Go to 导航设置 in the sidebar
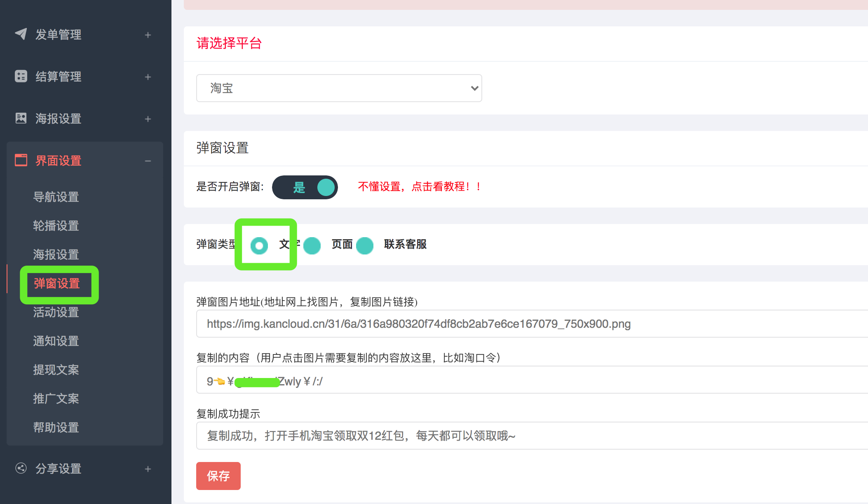The width and height of the screenshot is (868, 504). (56, 197)
